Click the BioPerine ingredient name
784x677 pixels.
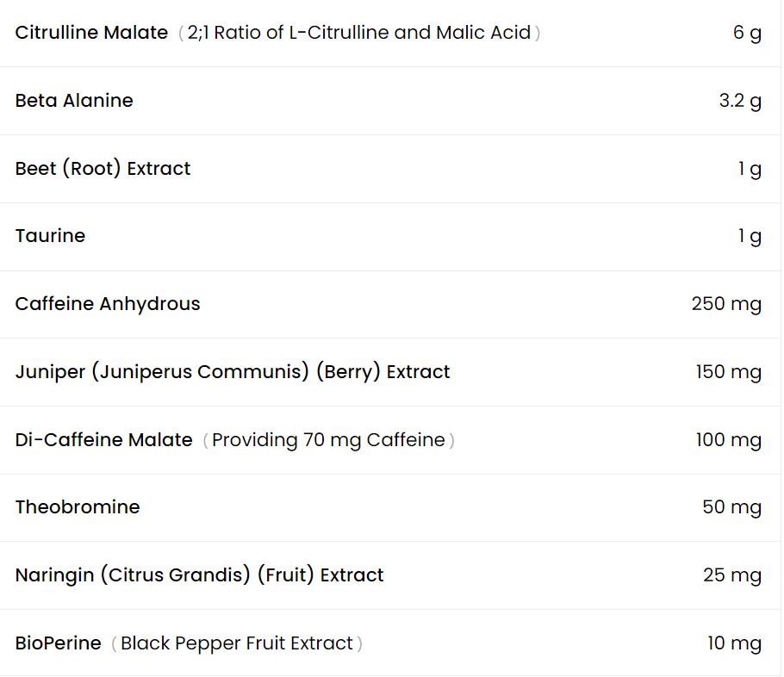(x=58, y=643)
